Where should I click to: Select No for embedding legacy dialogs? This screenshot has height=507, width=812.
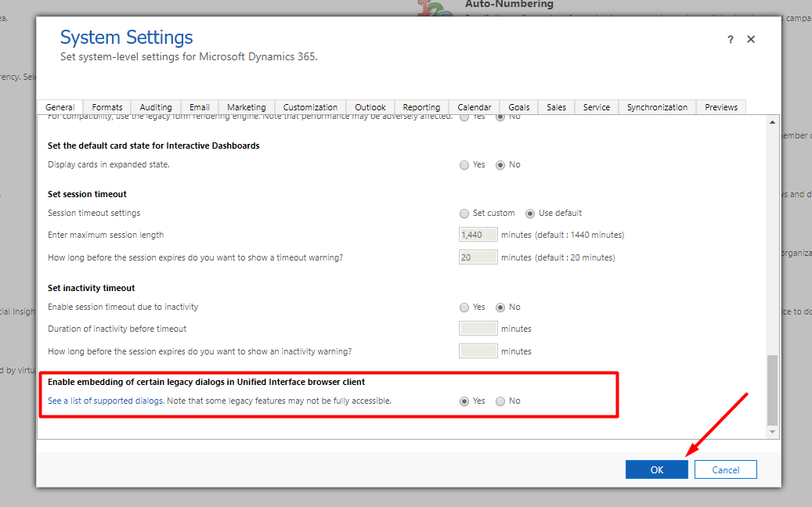tap(500, 401)
